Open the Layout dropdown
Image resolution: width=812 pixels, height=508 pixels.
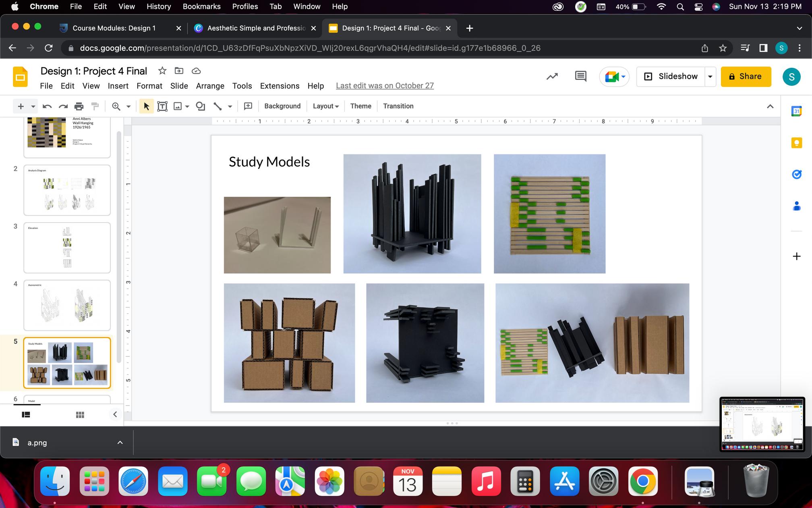click(325, 106)
